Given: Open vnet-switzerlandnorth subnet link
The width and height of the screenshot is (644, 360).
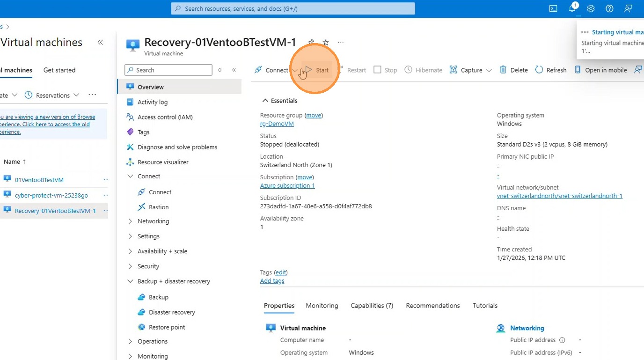Looking at the screenshot, I should point(560,196).
